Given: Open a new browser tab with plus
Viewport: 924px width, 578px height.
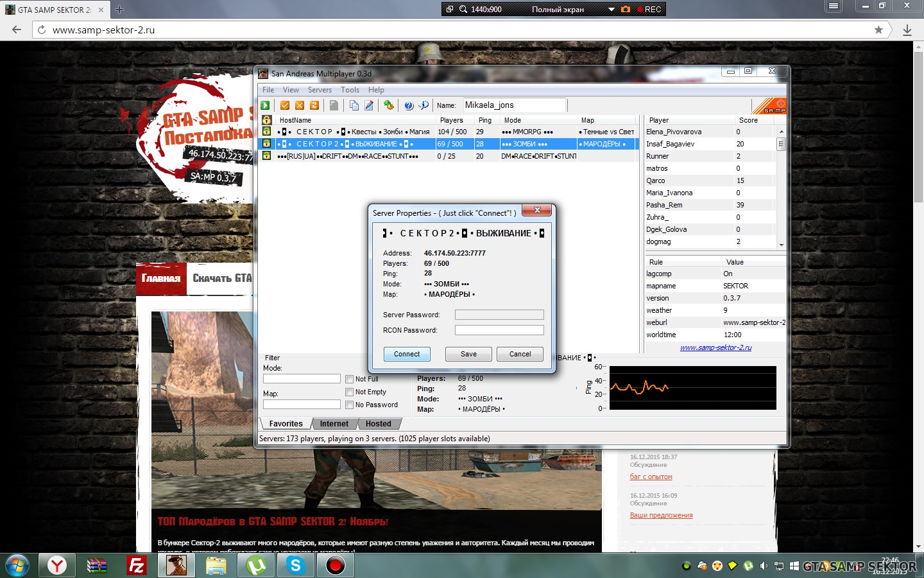Looking at the screenshot, I should 119,10.
